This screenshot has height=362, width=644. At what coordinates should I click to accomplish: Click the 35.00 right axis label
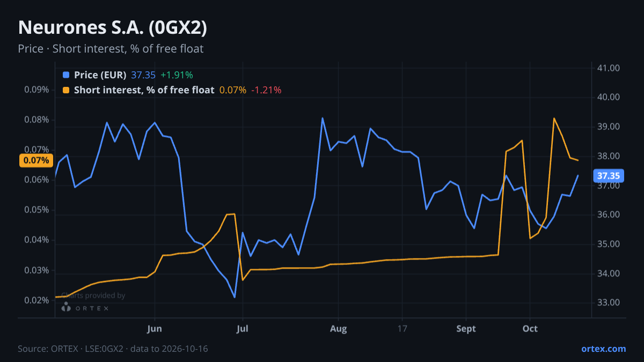[609, 244]
